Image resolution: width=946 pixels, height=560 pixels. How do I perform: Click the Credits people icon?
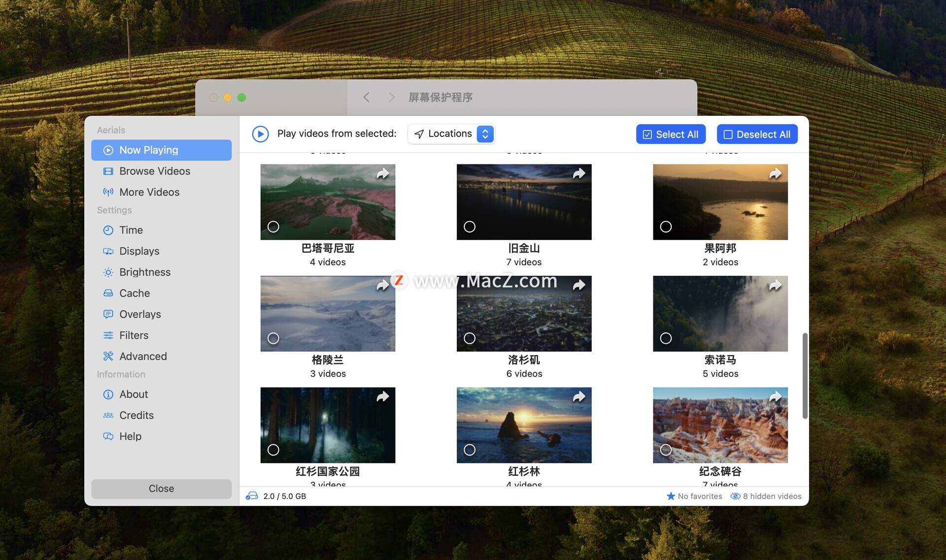[x=108, y=415]
